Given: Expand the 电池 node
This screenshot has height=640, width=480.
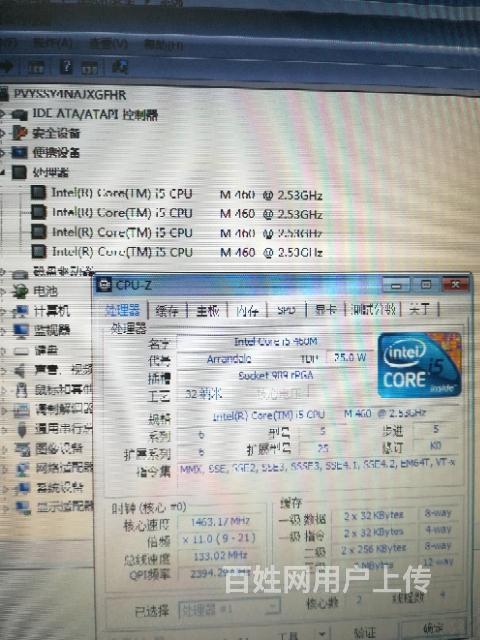Looking at the screenshot, I should 3,291.
